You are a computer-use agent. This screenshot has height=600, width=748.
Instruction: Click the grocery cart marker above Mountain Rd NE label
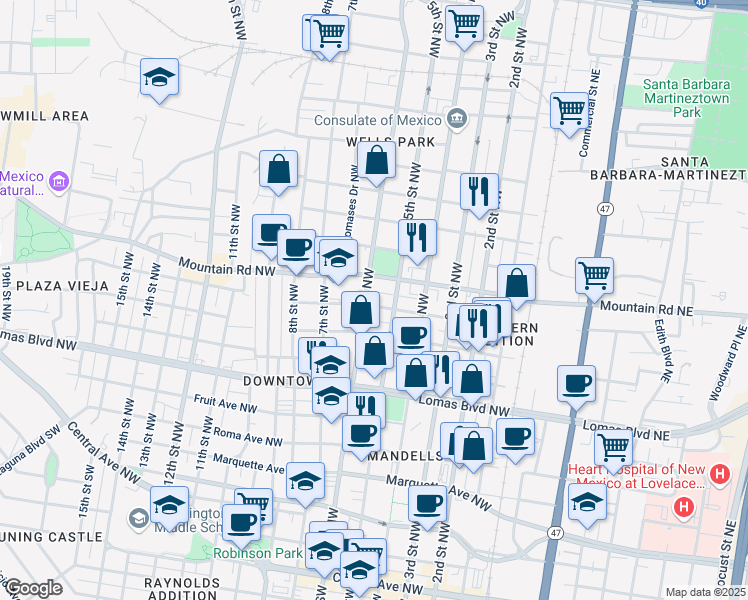point(594,276)
